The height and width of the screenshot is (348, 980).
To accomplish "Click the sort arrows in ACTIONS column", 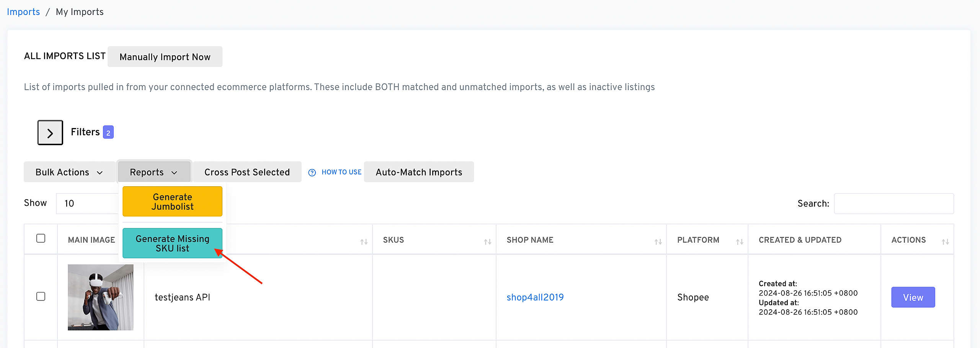I will click(x=945, y=242).
